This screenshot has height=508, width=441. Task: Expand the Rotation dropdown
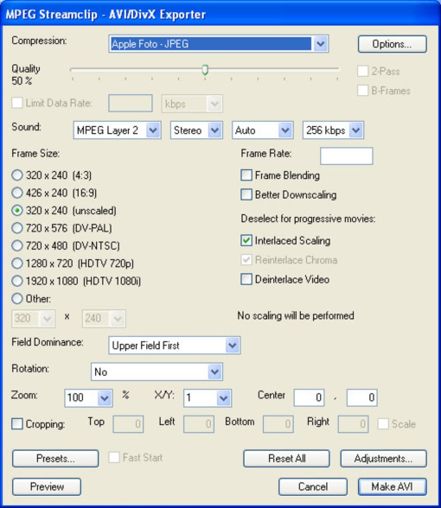(x=157, y=372)
